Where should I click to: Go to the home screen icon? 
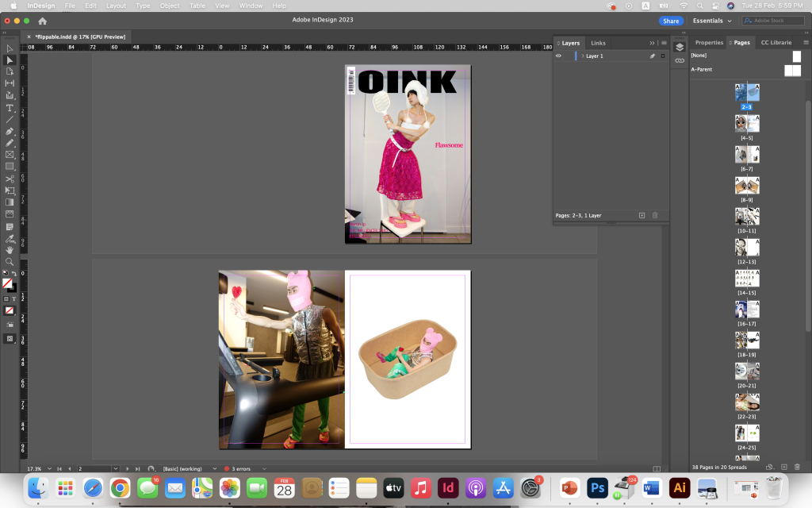point(43,21)
